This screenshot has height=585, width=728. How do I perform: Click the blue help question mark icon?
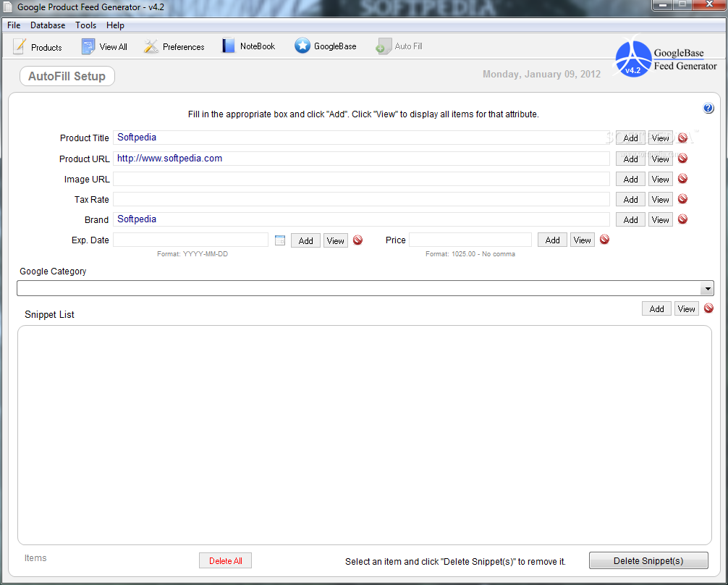coord(708,109)
